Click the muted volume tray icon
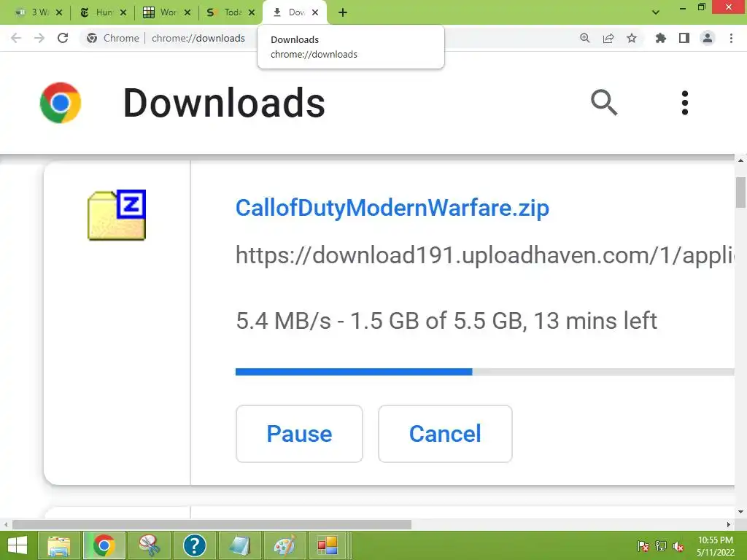This screenshot has width=747, height=560. pyautogui.click(x=678, y=546)
